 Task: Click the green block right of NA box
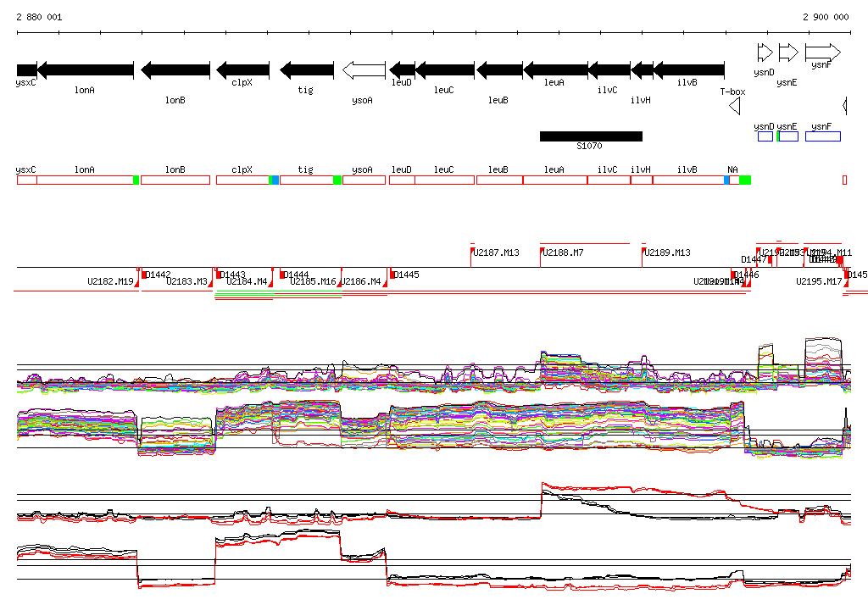745,180
